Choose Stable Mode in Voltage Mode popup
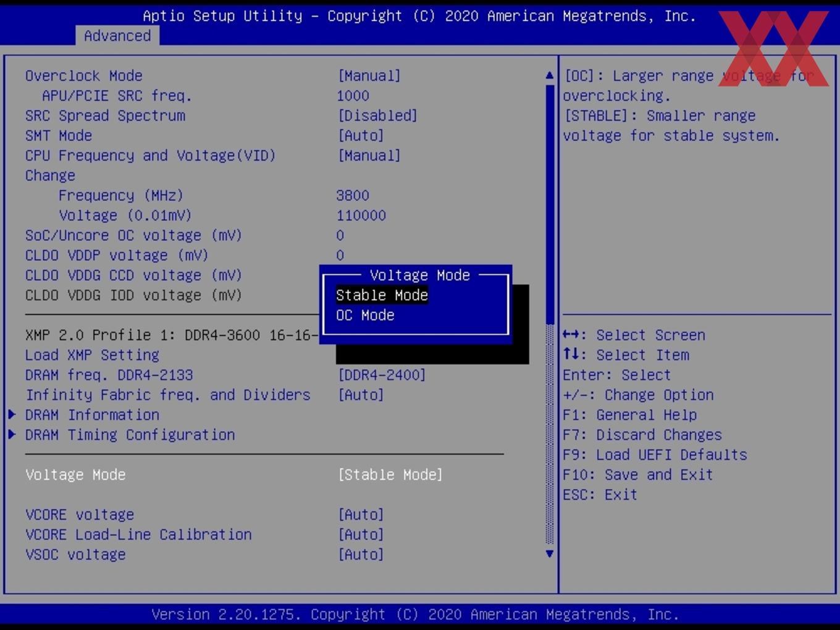Image resolution: width=840 pixels, height=630 pixels. [x=382, y=295]
